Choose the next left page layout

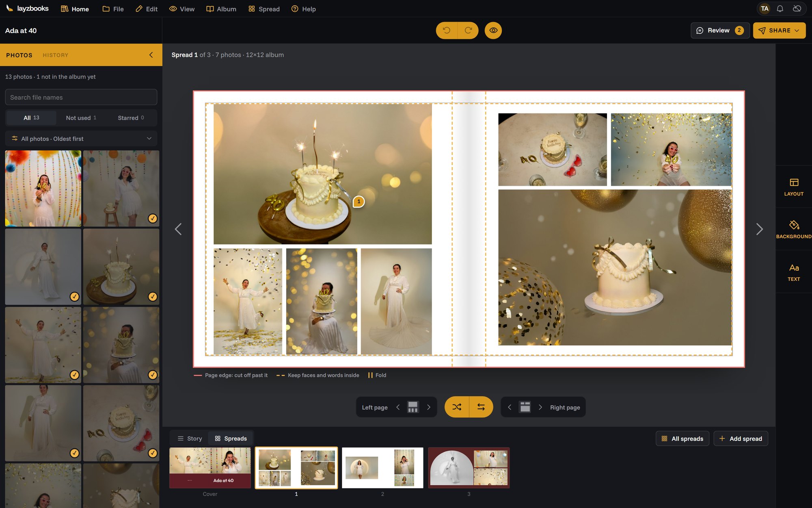click(428, 407)
